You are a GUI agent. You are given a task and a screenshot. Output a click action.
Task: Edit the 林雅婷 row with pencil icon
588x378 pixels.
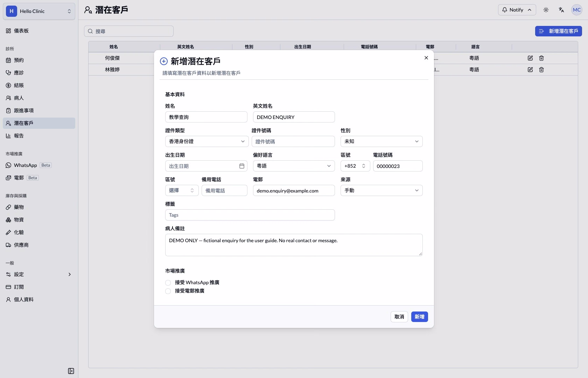[530, 70]
